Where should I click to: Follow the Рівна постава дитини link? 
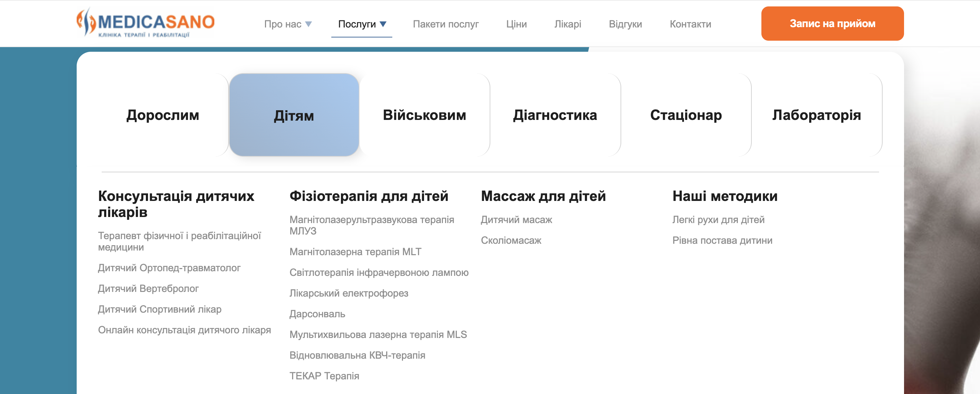click(722, 241)
